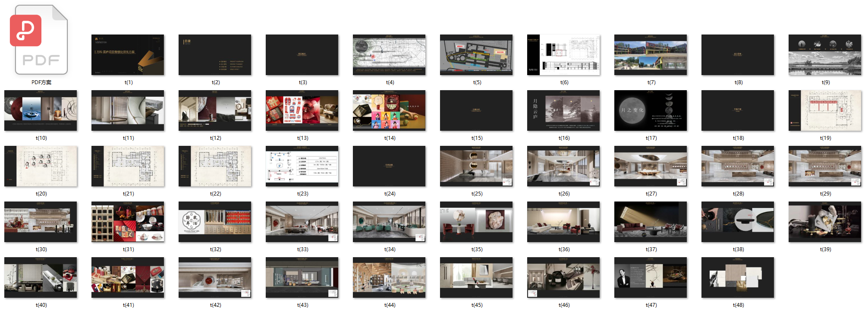Click the PDF方案 file name label

[x=41, y=82]
